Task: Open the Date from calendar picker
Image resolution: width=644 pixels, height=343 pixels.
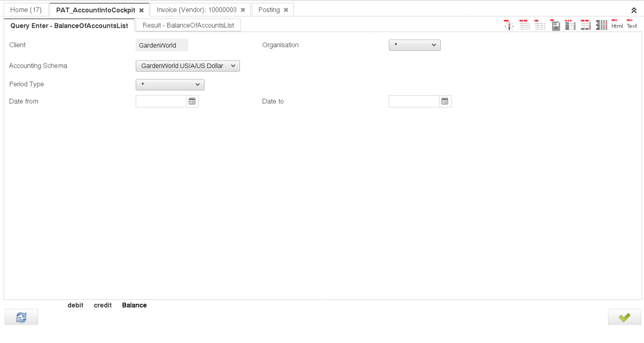Action: pos(192,101)
